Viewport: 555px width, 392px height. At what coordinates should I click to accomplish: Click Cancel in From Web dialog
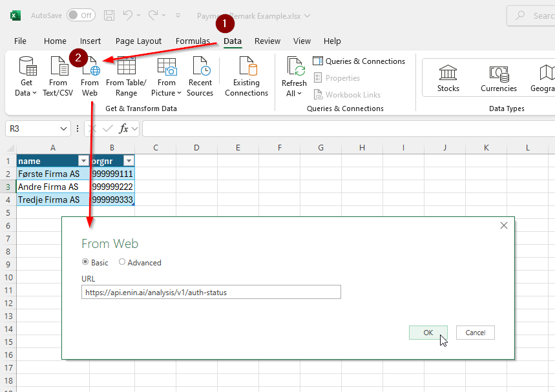(x=476, y=333)
